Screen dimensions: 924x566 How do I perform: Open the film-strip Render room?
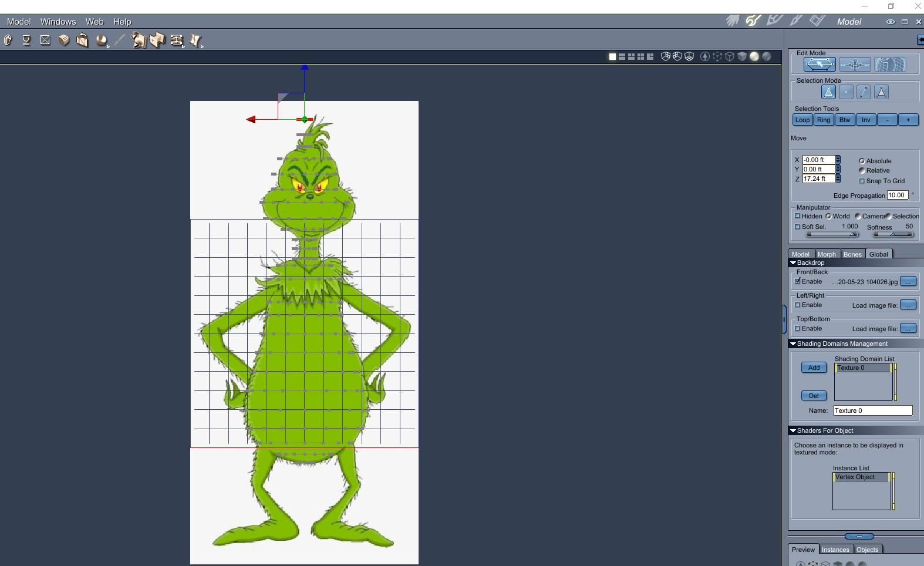click(817, 21)
